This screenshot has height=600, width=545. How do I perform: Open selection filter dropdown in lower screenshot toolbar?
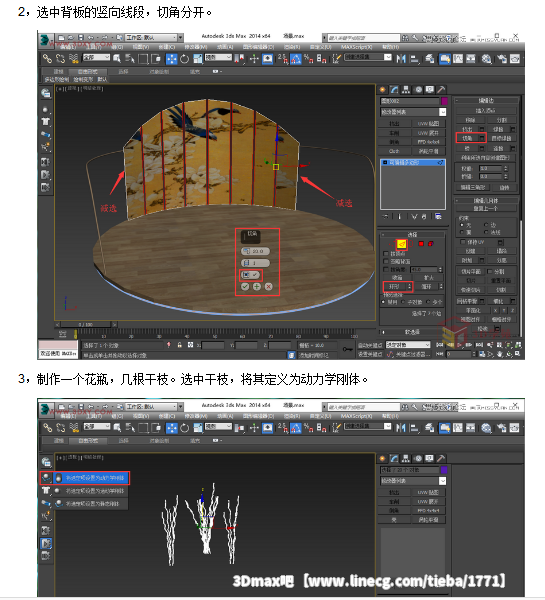pos(96,426)
